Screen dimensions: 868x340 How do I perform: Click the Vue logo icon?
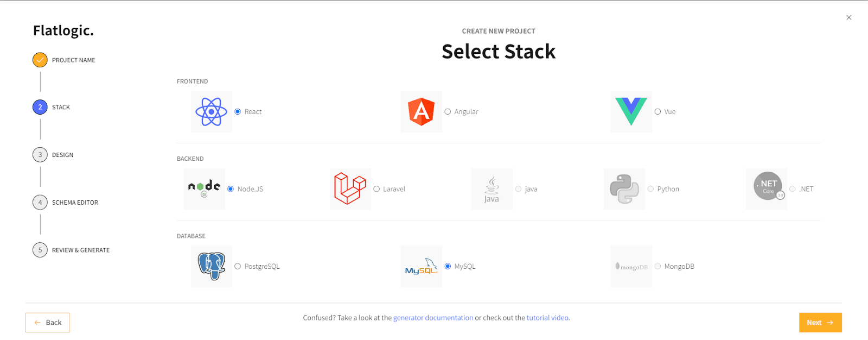click(x=631, y=111)
